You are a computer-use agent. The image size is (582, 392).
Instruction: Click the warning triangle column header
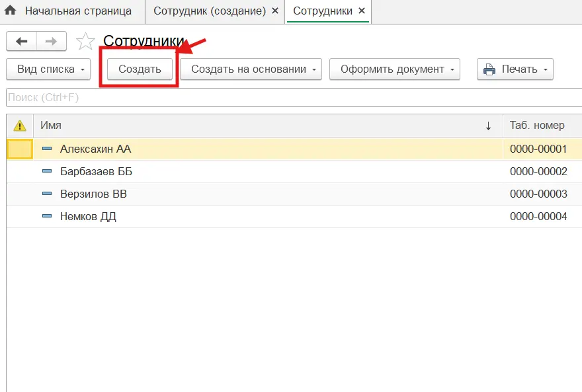[x=20, y=126]
